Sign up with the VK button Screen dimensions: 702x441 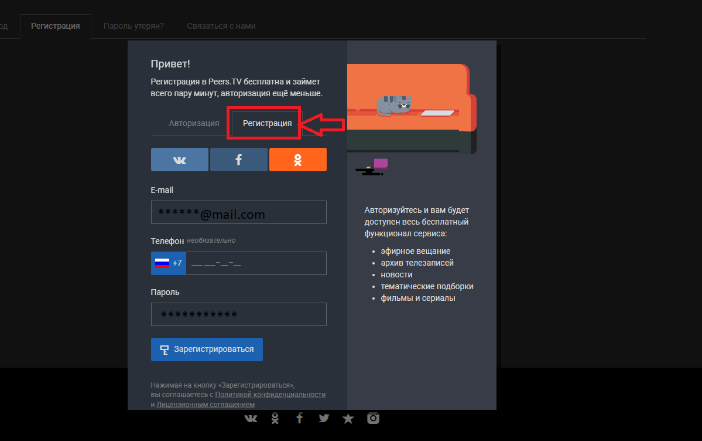click(x=180, y=159)
